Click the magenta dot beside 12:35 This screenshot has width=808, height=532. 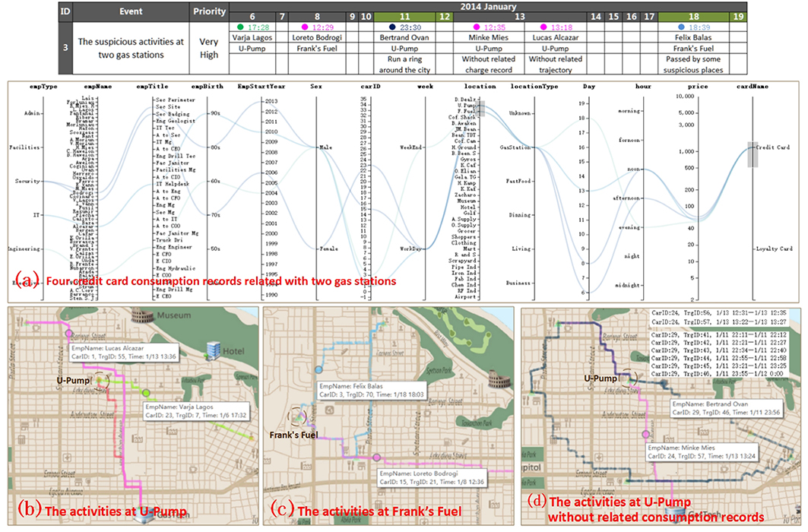coord(476,27)
